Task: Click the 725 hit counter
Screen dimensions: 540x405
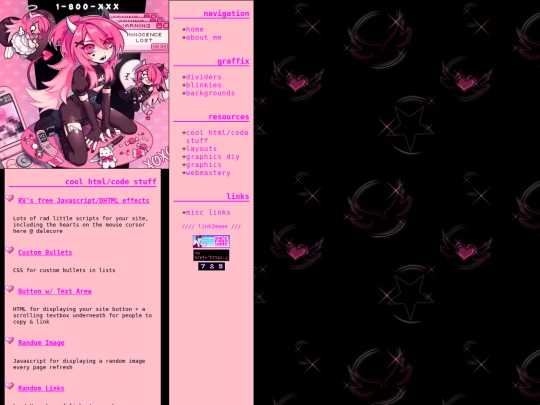Action: tap(211, 266)
